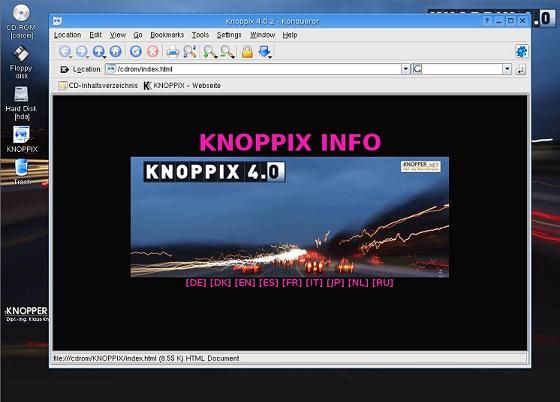Open the Hard Disk [hda] desktop icon

(21, 103)
